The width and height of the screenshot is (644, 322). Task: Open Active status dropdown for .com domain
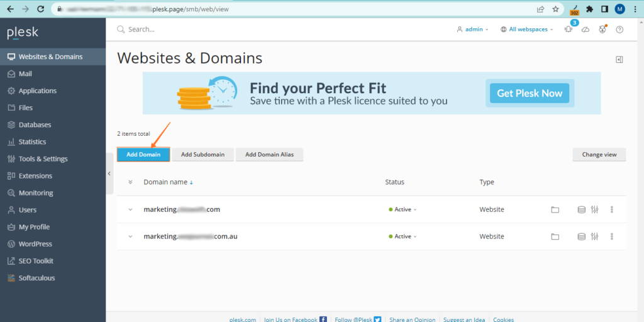pos(403,209)
